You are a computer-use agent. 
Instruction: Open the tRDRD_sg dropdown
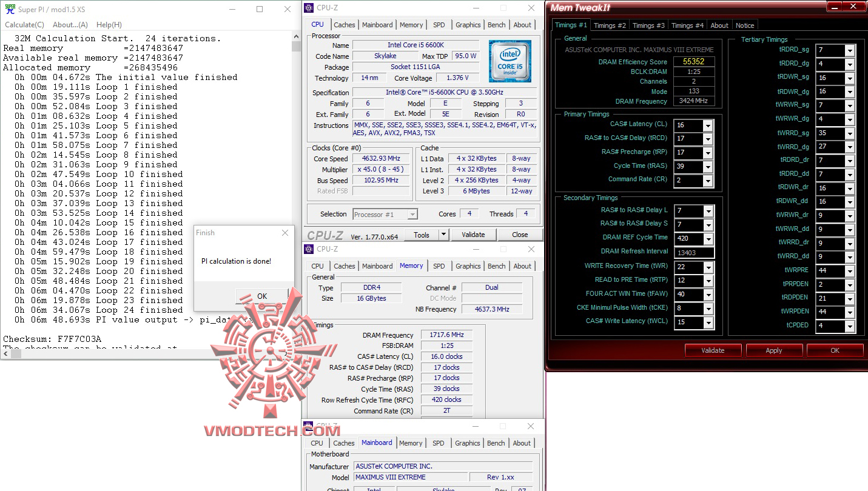(850, 50)
